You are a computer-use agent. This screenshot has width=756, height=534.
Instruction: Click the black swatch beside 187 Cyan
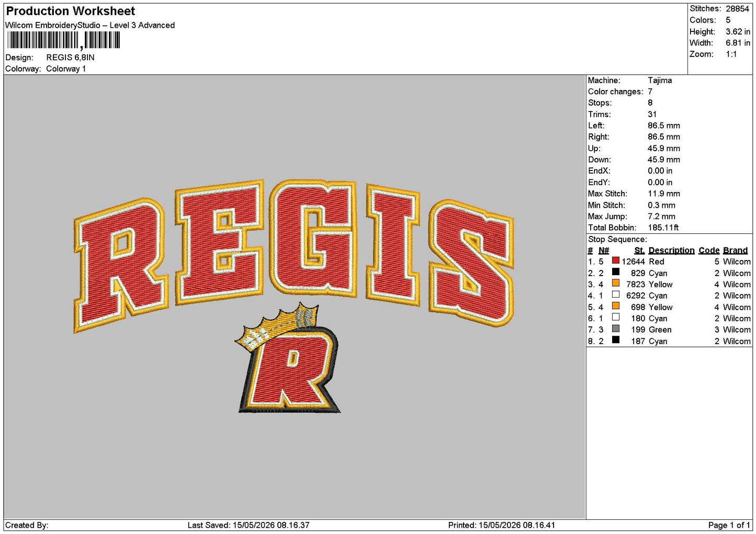[616, 340]
